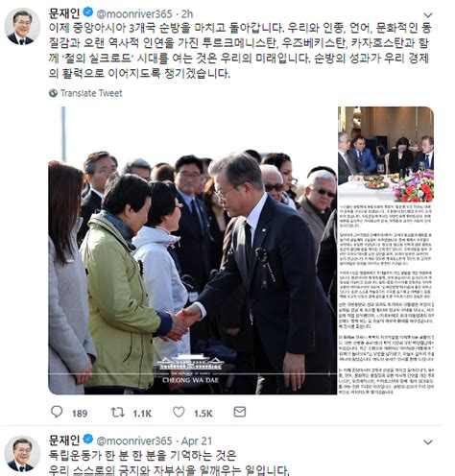455x476 pixels.
Task: Click the reply speech bubble icon
Action: tap(57, 412)
